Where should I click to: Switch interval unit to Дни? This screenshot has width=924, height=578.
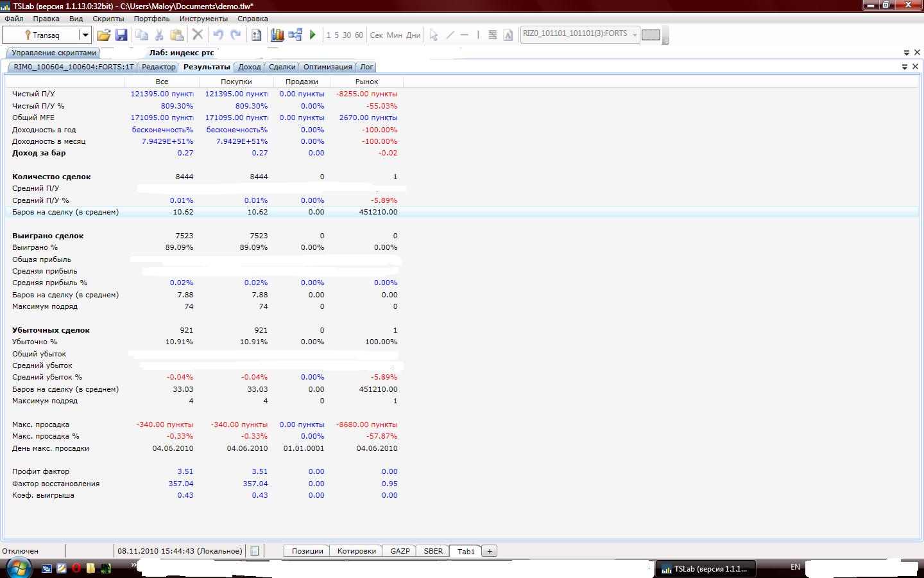[413, 35]
